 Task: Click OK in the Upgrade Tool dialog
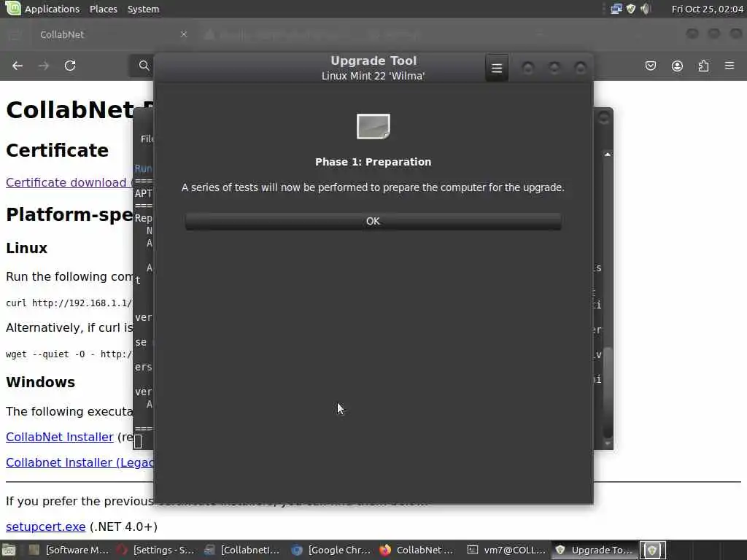(373, 221)
